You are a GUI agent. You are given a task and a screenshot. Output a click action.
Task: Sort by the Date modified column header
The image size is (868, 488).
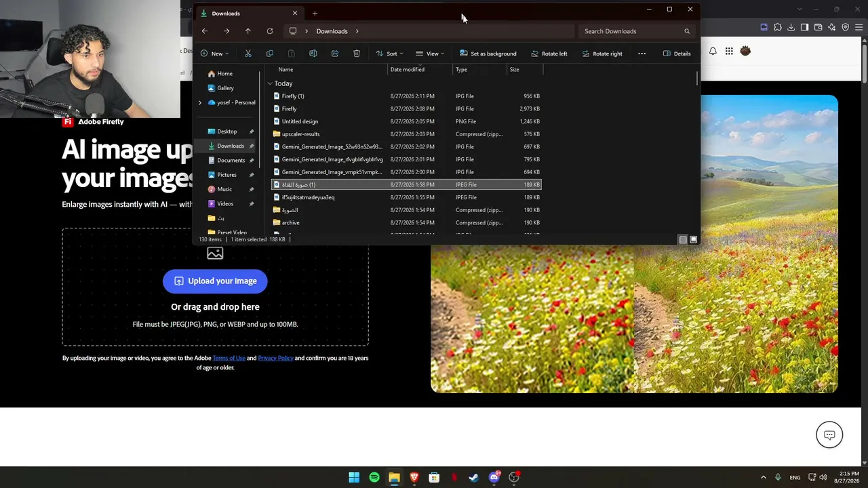408,69
